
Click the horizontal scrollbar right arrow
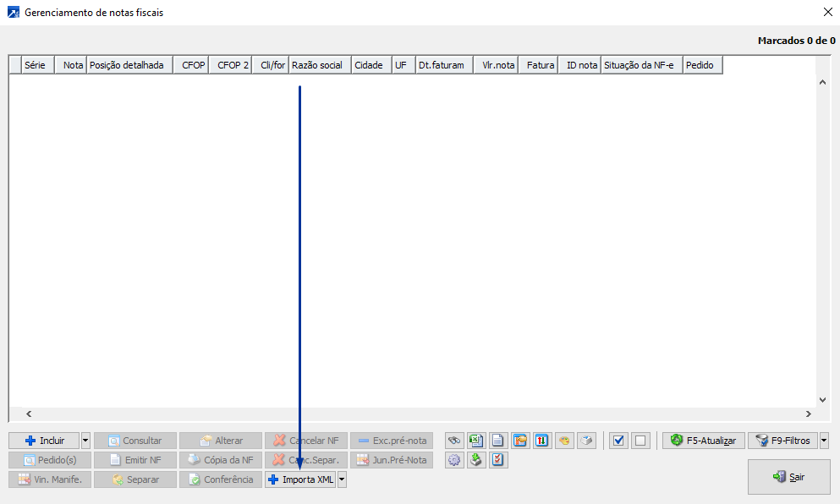[809, 414]
